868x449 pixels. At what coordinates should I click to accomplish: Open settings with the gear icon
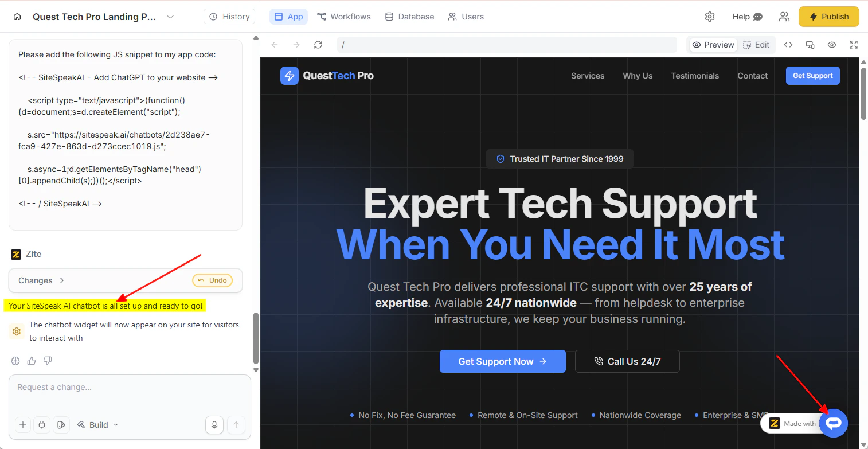(x=710, y=17)
